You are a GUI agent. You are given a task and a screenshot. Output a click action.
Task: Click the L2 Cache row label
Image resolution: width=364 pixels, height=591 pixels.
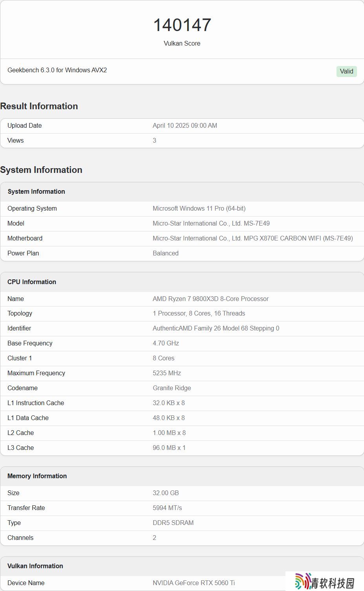click(20, 433)
